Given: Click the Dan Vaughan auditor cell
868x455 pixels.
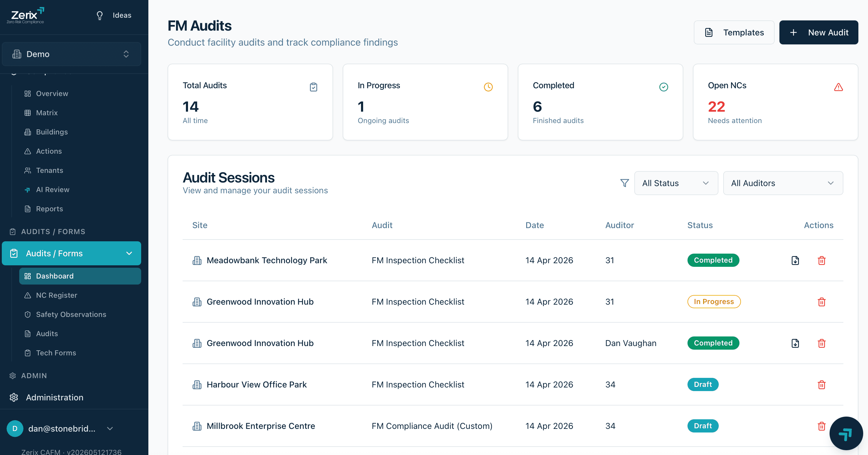Looking at the screenshot, I should click(x=631, y=343).
